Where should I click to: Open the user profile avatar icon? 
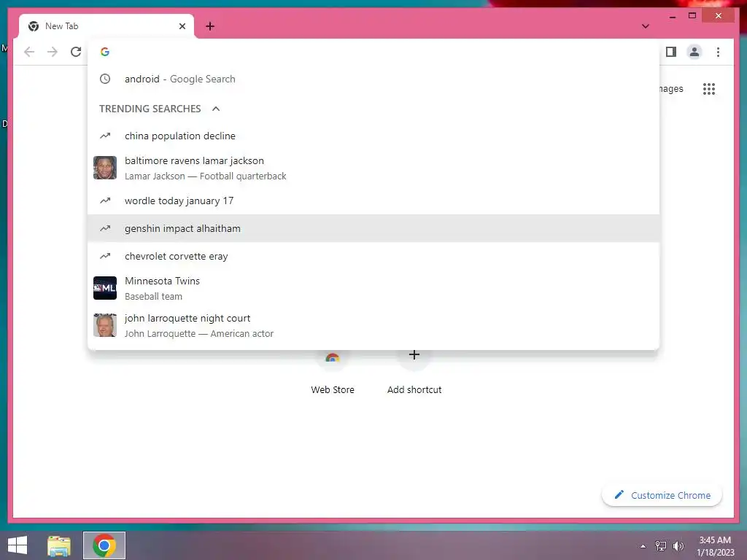694,52
